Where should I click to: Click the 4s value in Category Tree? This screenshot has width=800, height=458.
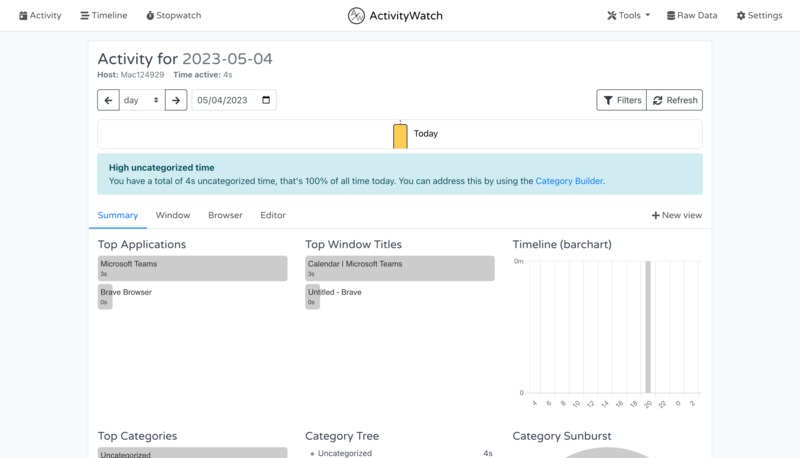(x=488, y=453)
